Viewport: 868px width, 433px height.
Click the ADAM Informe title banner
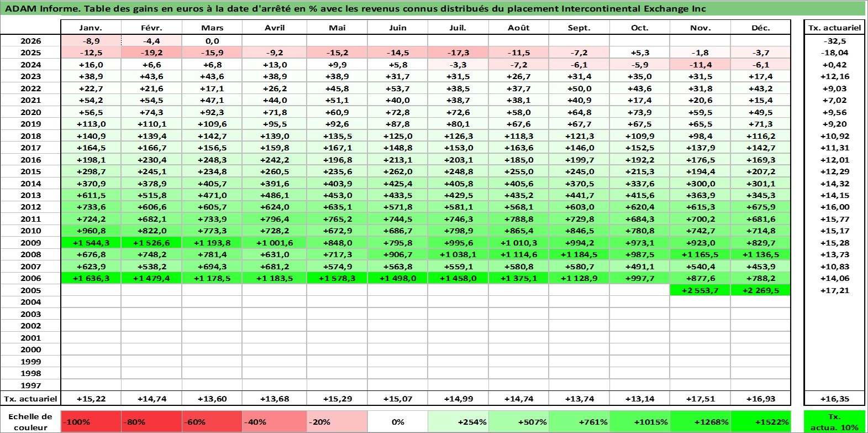pos(433,8)
